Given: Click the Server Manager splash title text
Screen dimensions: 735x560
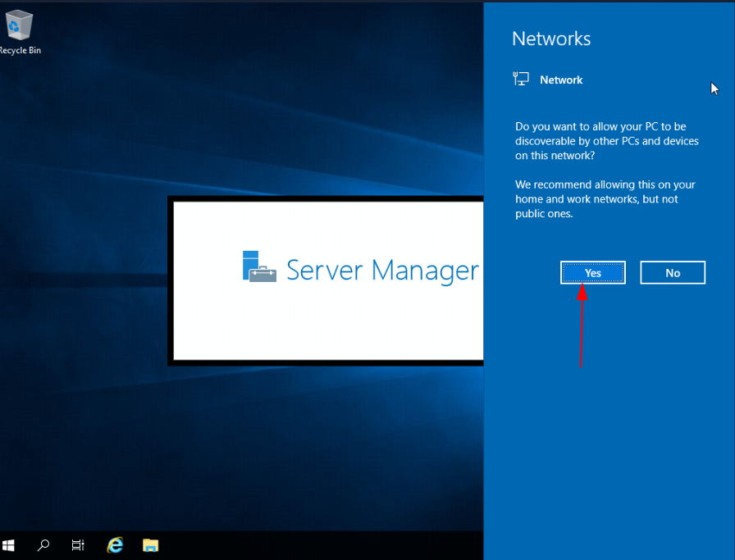Looking at the screenshot, I should (382, 271).
